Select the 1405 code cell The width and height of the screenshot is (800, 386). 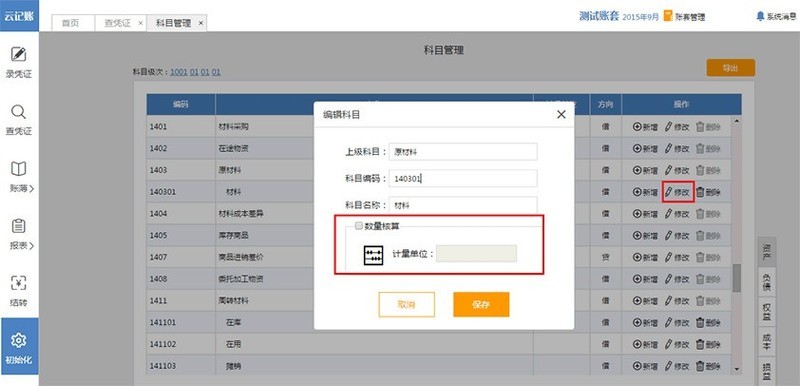(181, 236)
